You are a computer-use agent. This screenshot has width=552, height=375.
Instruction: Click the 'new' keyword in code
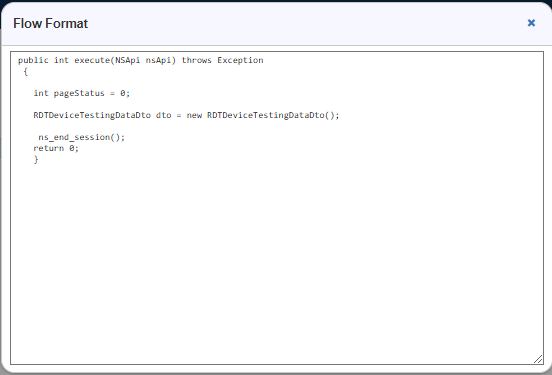(194, 115)
